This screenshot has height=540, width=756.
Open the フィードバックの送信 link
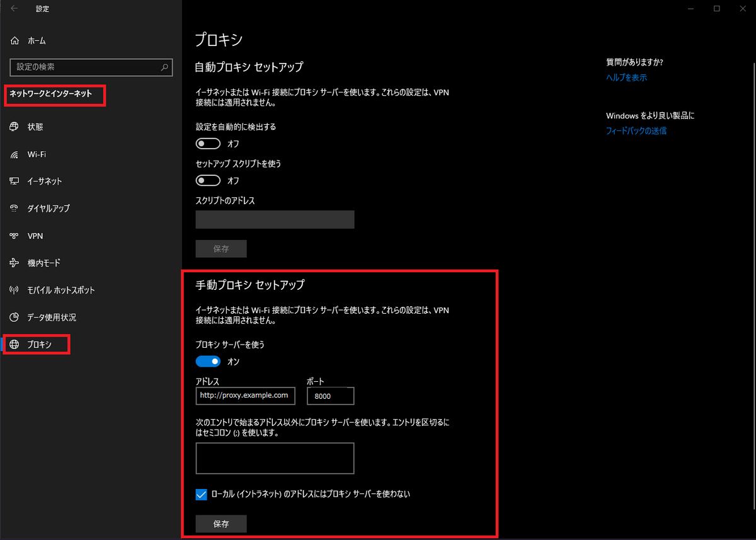pyautogui.click(x=636, y=131)
